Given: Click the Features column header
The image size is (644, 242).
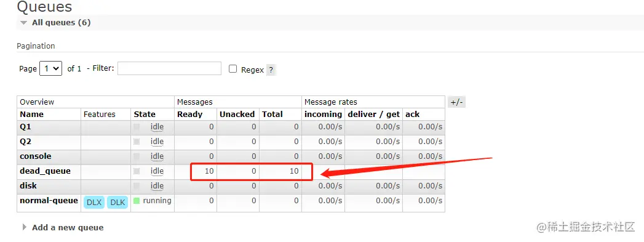Looking at the screenshot, I should pyautogui.click(x=100, y=114).
